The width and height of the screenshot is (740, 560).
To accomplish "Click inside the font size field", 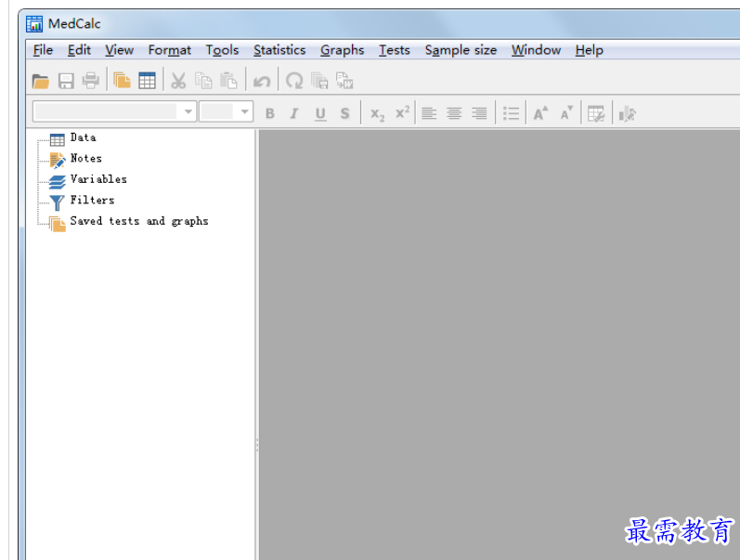I will [217, 111].
